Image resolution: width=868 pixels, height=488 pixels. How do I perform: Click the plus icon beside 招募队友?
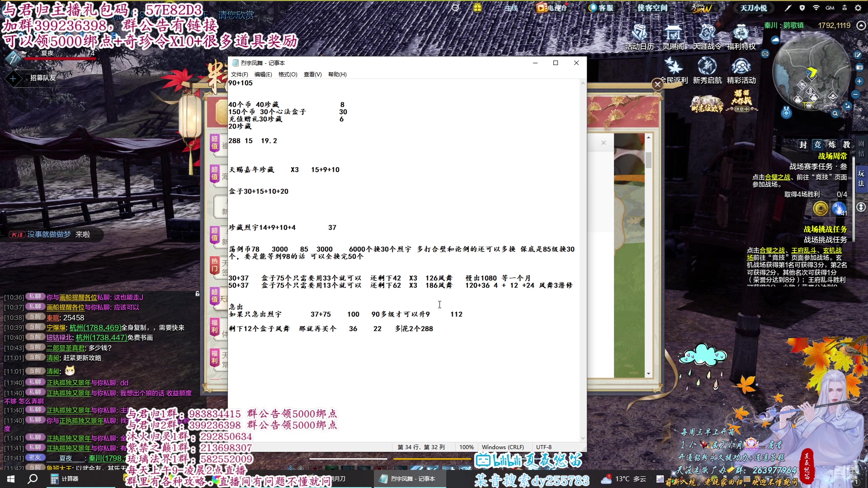pyautogui.click(x=13, y=79)
